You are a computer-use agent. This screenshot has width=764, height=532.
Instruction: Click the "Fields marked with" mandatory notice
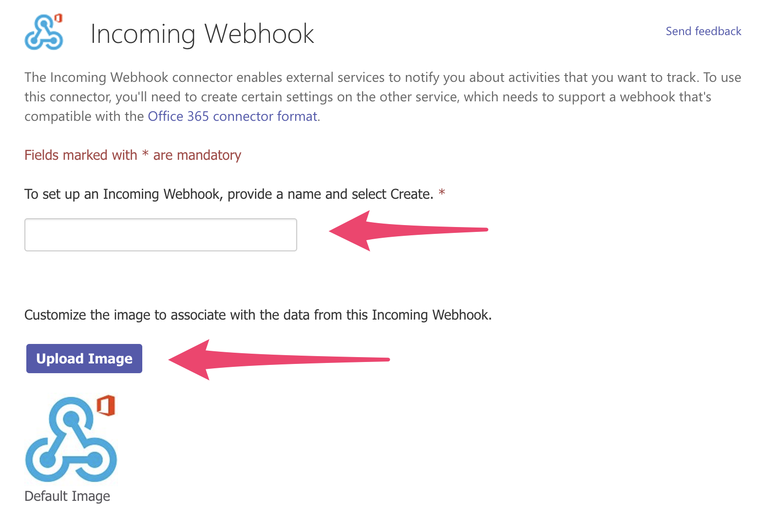[81, 155]
